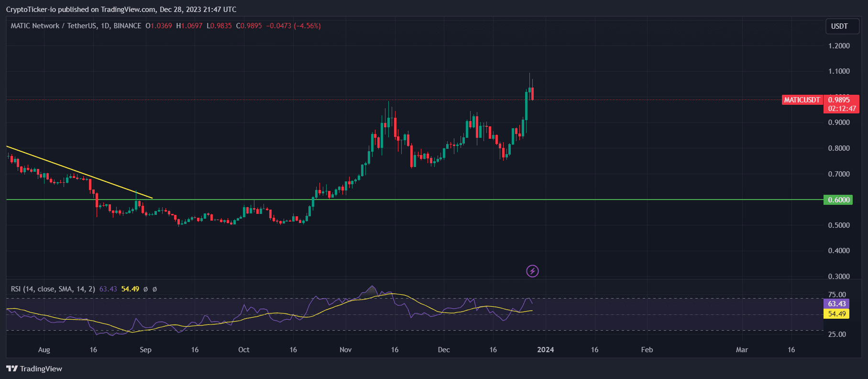Select the yellow descending trendline

(79, 172)
